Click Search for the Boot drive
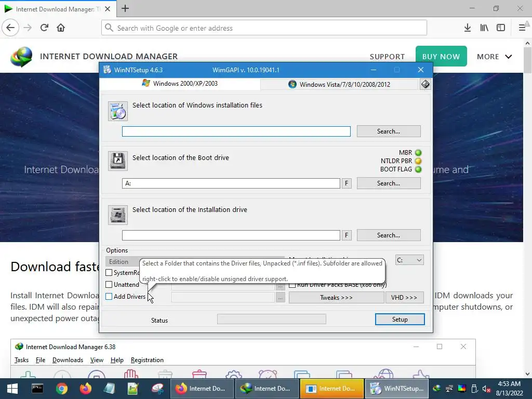The image size is (532, 399). click(x=389, y=183)
